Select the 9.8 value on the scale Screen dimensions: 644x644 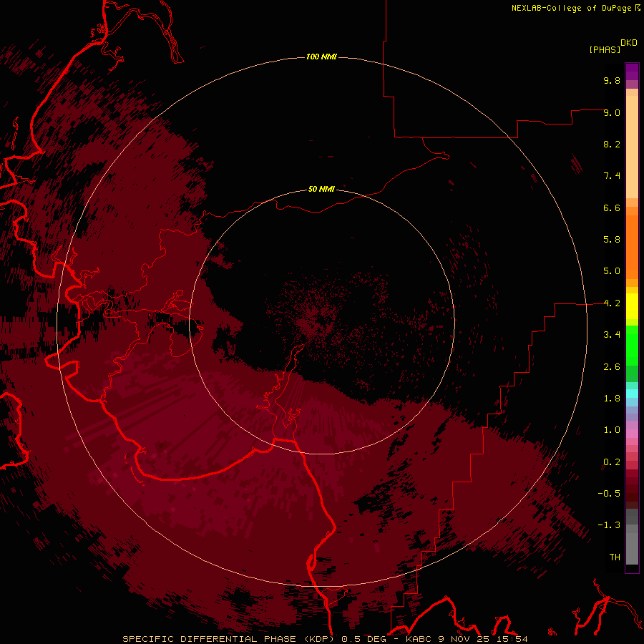(x=612, y=80)
